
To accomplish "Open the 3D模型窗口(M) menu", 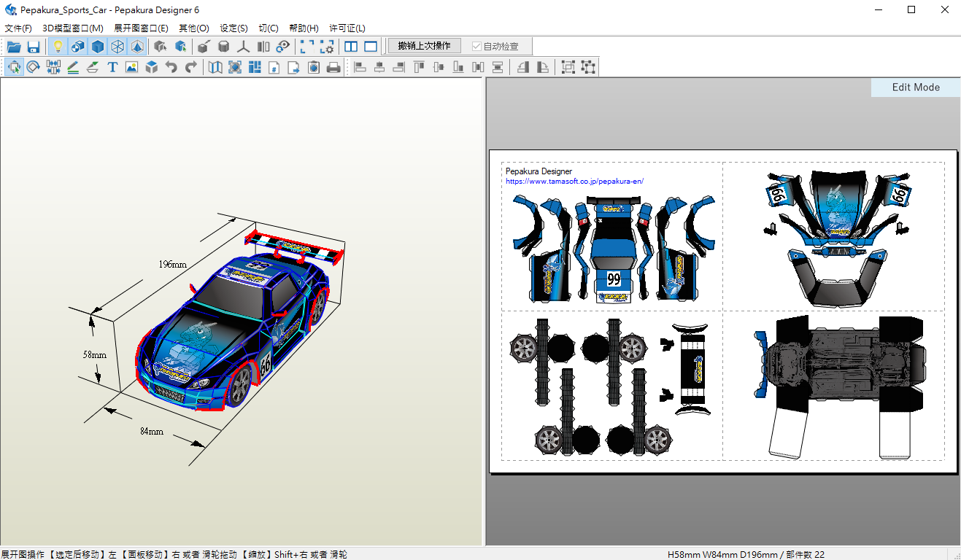I will (x=73, y=28).
